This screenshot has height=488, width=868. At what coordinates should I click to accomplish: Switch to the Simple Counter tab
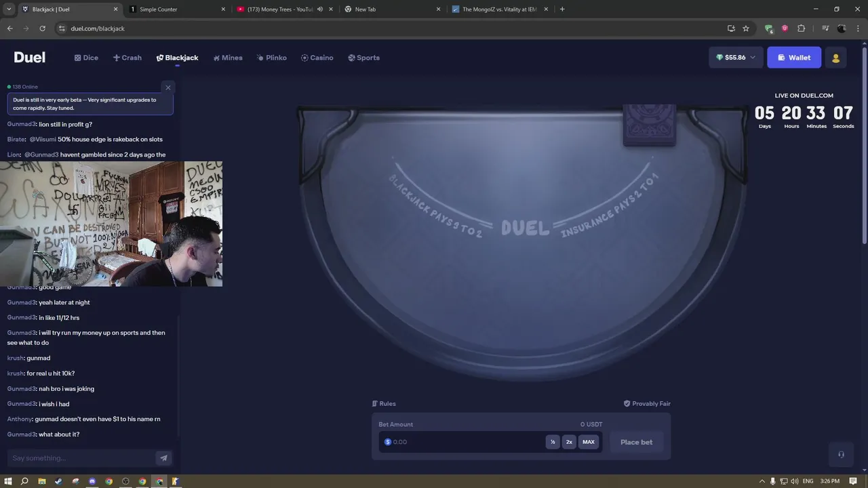[x=178, y=9]
